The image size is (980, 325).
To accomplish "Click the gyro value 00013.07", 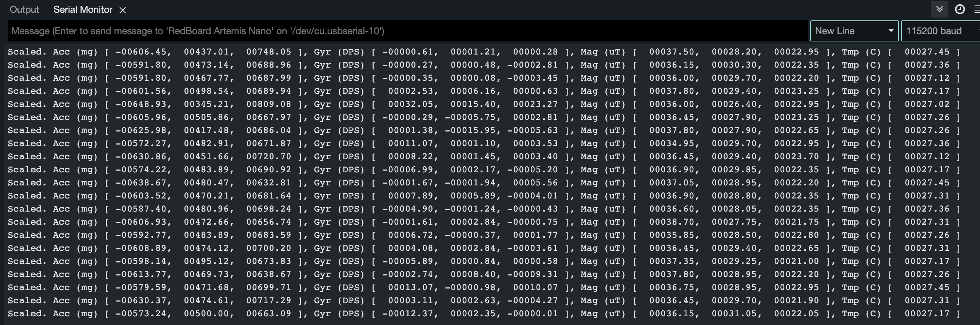I will 410,287.
